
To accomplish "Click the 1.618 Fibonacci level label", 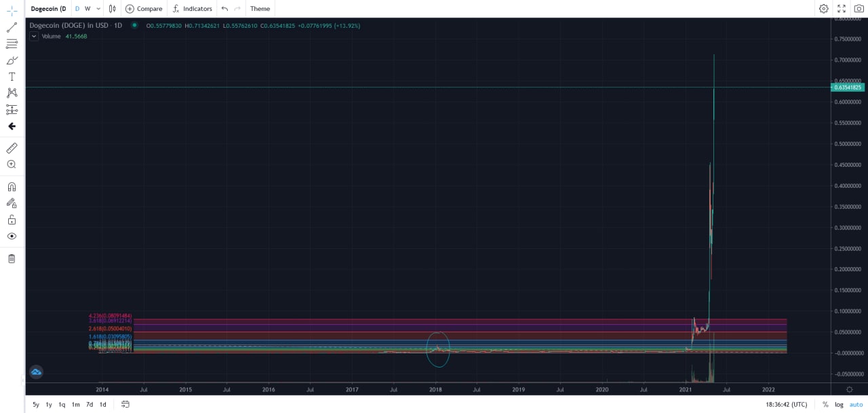I will 110,337.
